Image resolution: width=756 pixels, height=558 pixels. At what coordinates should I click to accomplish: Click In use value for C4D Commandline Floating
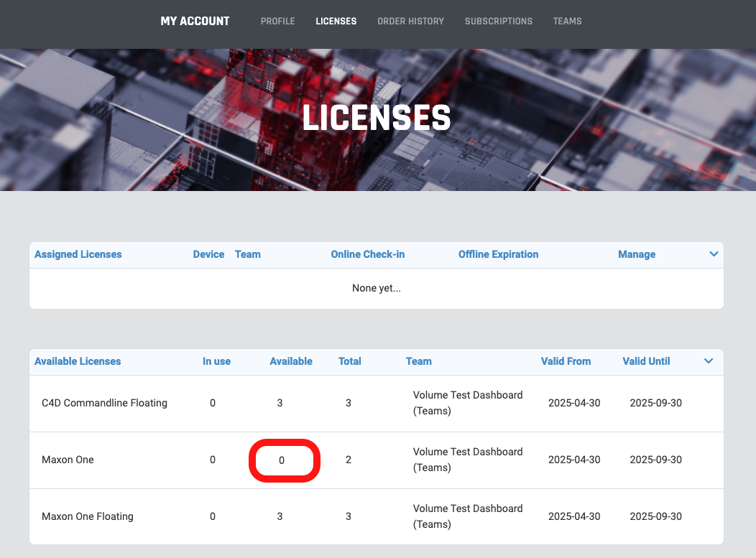[x=213, y=403]
